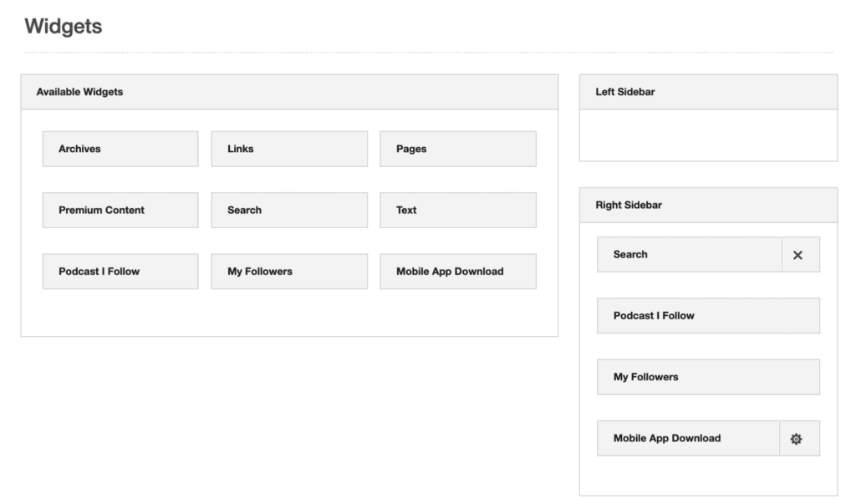The width and height of the screenshot is (856, 504).
Task: Select the Podcast I Follow available widget
Action: pos(120,271)
